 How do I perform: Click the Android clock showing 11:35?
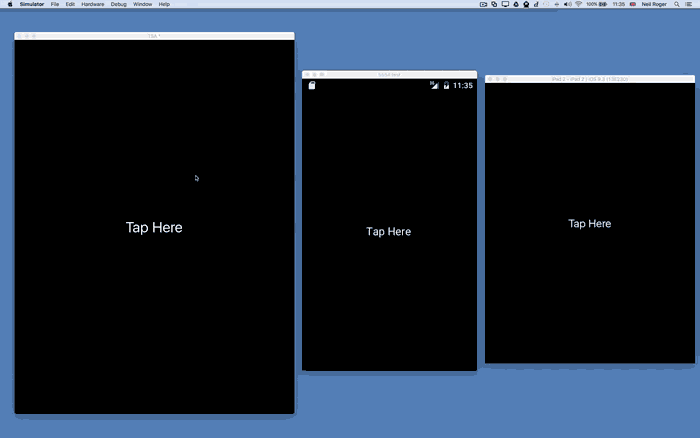463,86
